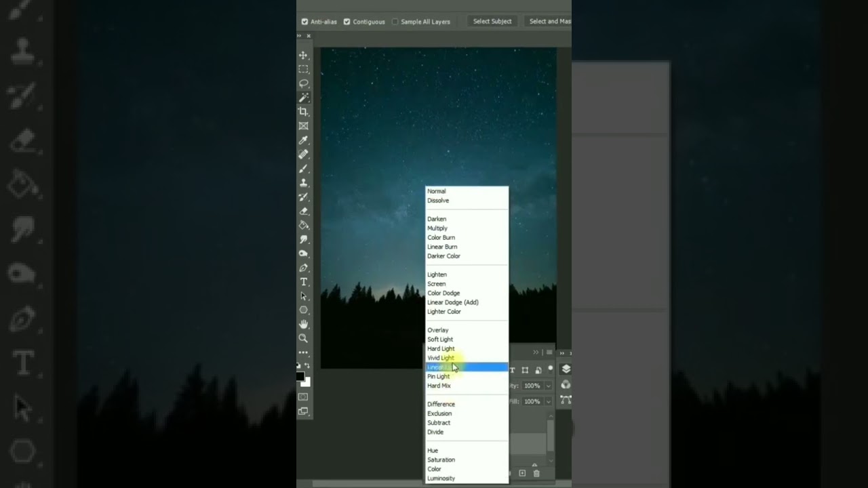The image size is (868, 488).
Task: Select the Pen tool
Action: pos(303,268)
